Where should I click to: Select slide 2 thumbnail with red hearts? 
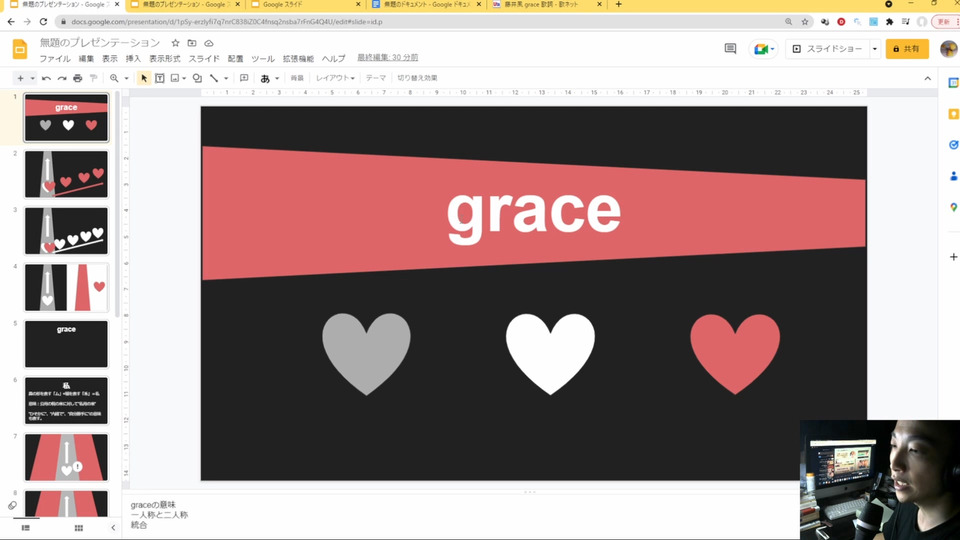coord(66,174)
